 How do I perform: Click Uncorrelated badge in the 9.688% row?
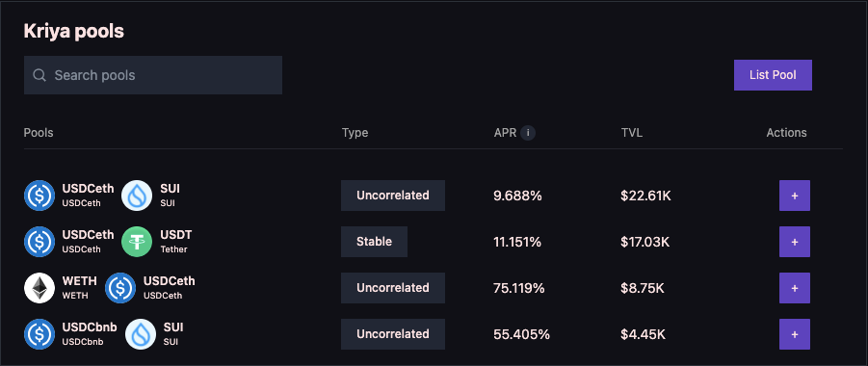393,196
